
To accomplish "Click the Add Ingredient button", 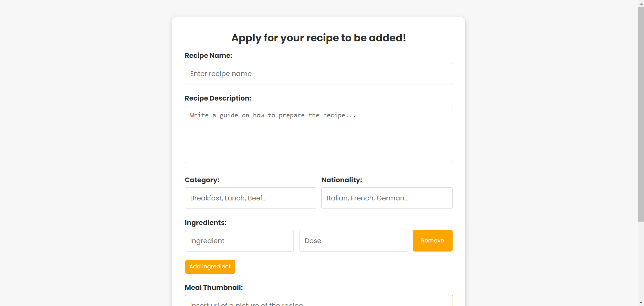I will (210, 267).
